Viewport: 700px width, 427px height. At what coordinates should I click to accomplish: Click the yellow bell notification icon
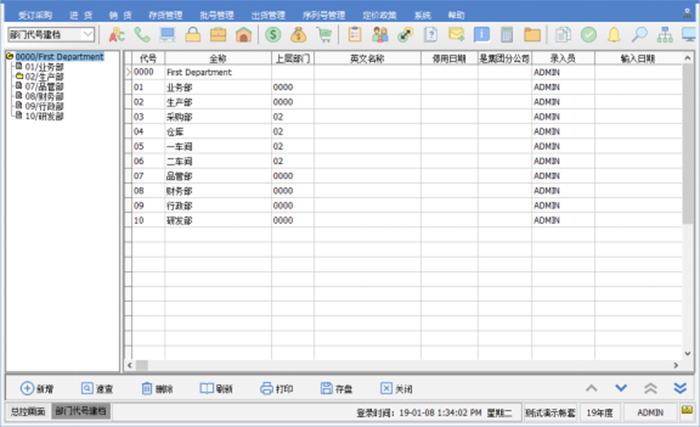coord(614,35)
